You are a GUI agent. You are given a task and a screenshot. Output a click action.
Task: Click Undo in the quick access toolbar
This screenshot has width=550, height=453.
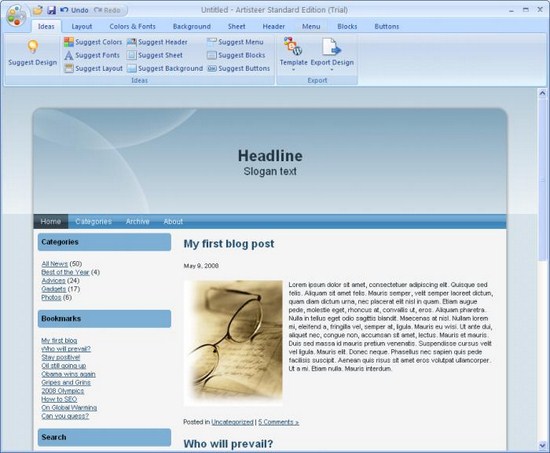point(74,10)
